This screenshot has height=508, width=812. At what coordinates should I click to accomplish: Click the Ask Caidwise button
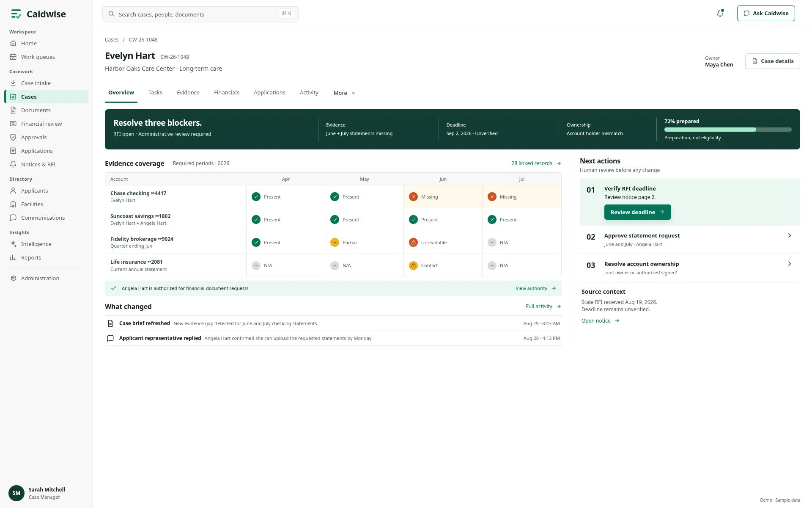(x=766, y=13)
